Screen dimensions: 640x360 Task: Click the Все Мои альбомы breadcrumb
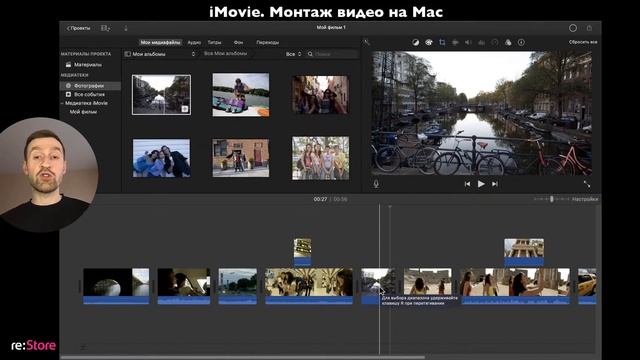pos(225,53)
